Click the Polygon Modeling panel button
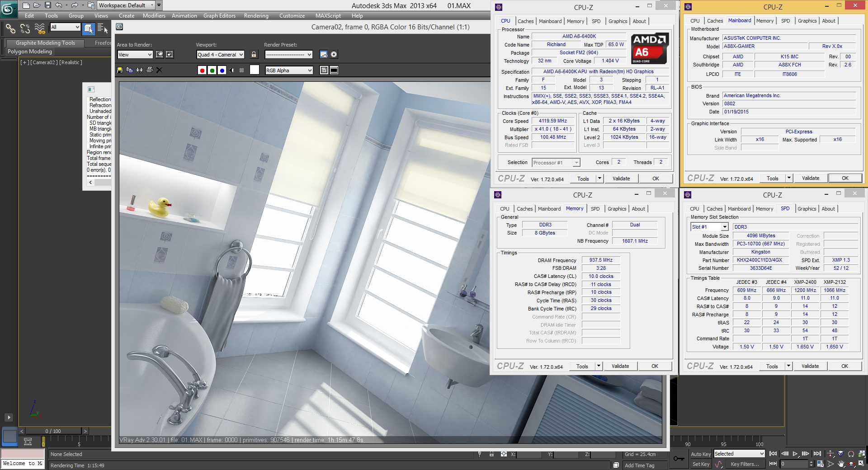The image size is (868, 470). pos(30,52)
